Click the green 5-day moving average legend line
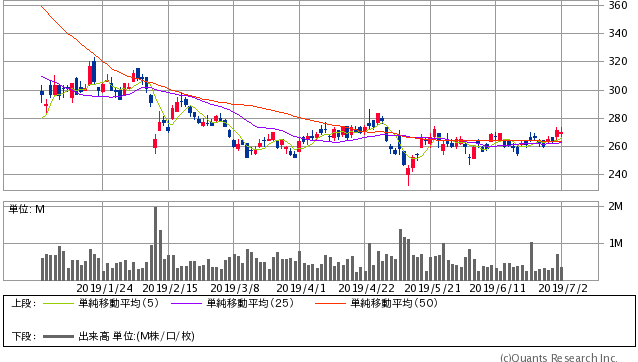638x362 pixels. [58, 303]
